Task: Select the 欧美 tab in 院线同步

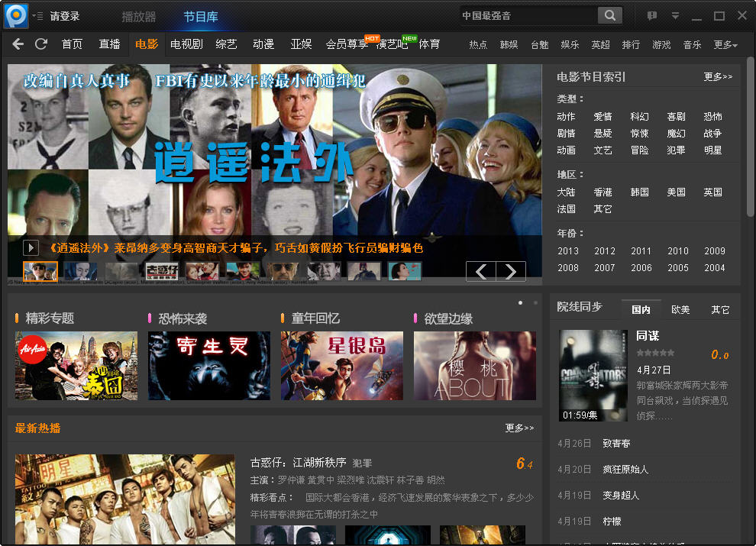Action: click(x=680, y=309)
